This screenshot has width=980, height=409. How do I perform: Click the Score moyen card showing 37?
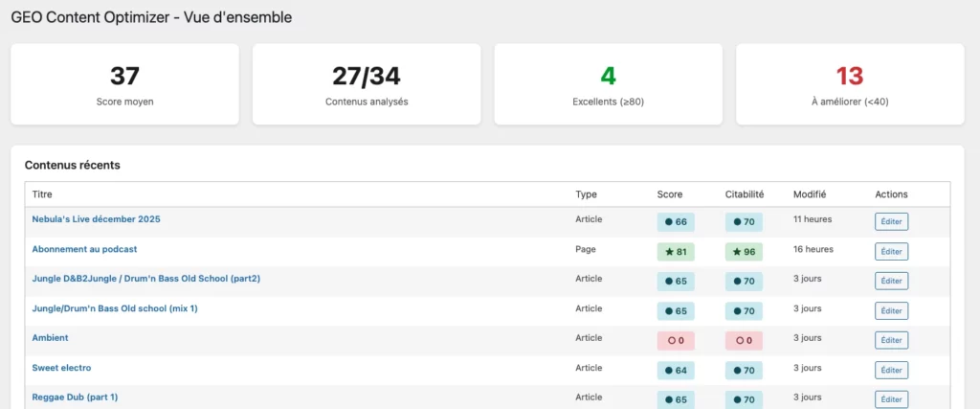click(x=125, y=84)
